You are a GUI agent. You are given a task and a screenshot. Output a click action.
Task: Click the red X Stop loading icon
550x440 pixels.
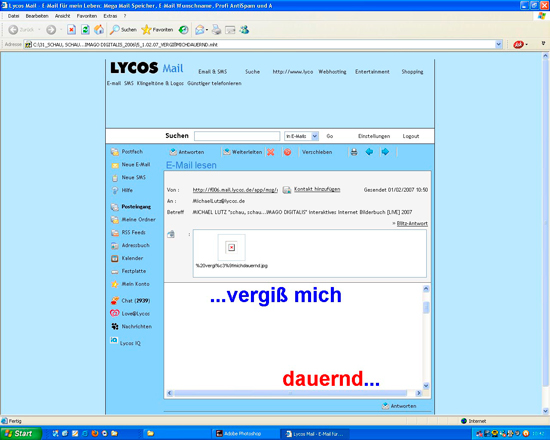71,30
